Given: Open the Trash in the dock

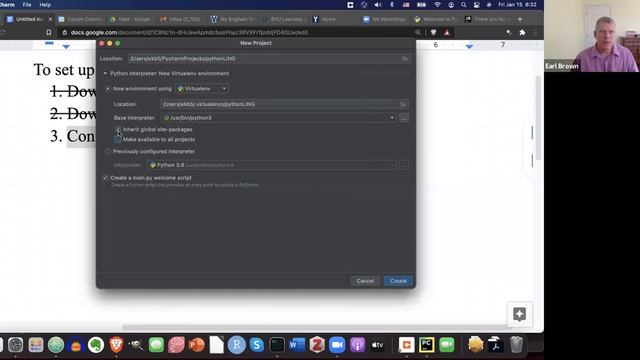Looking at the screenshot, I should [x=516, y=345].
